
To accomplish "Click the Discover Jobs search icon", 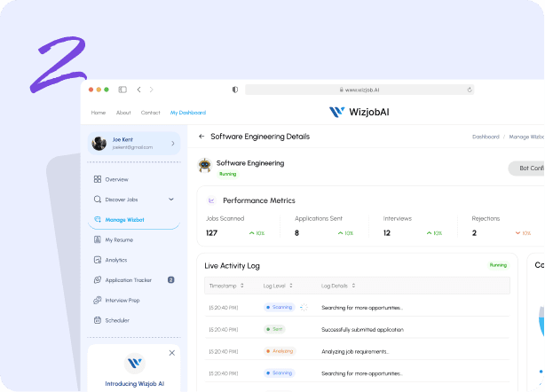I will (x=98, y=200).
